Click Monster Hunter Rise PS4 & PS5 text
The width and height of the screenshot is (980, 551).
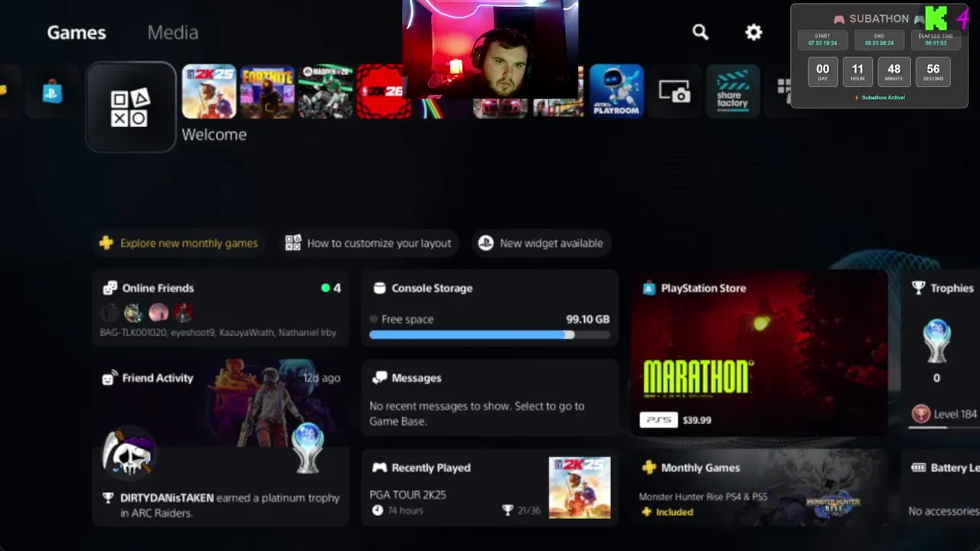point(703,497)
